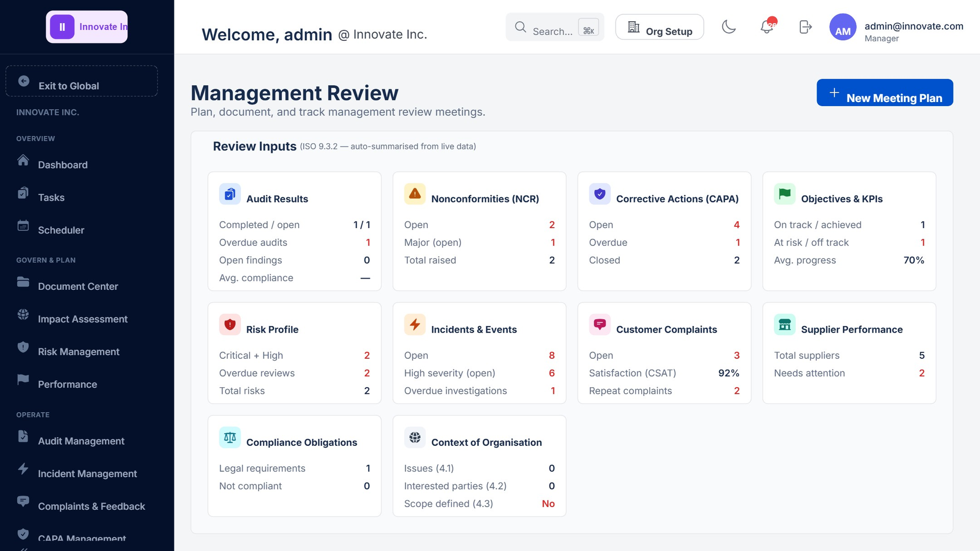The height and width of the screenshot is (551, 980).
Task: Click the Incidents & Events lightning icon
Action: tap(415, 324)
